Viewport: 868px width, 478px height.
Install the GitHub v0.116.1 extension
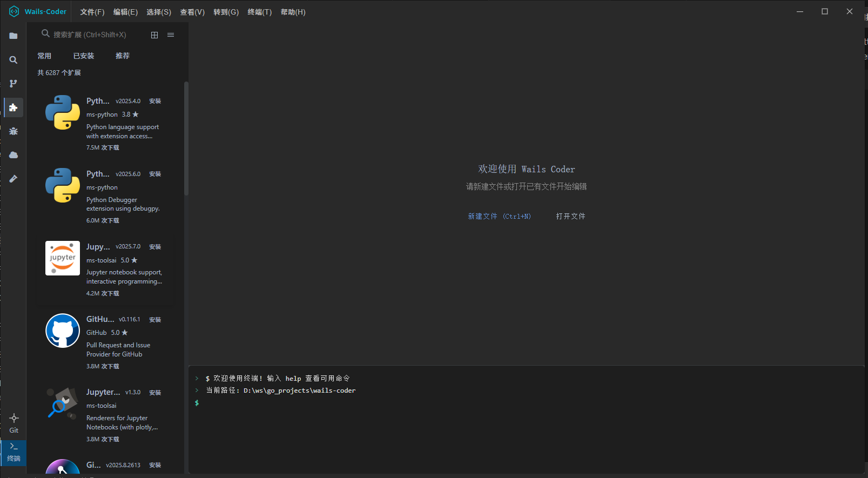[155, 320]
